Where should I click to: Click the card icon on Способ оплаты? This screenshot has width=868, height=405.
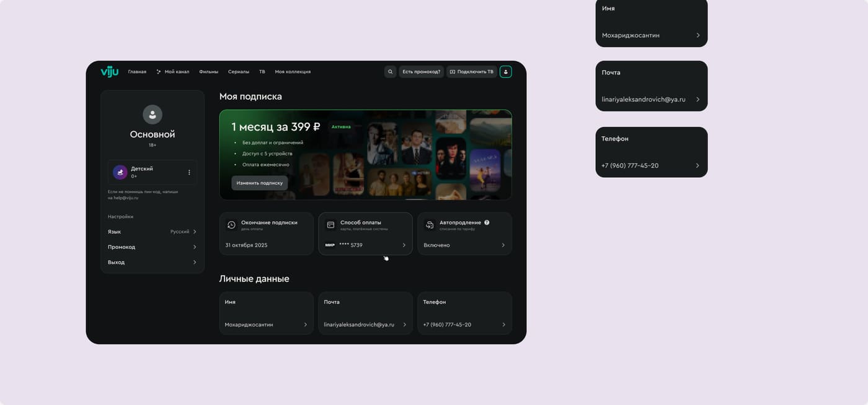[x=330, y=225]
